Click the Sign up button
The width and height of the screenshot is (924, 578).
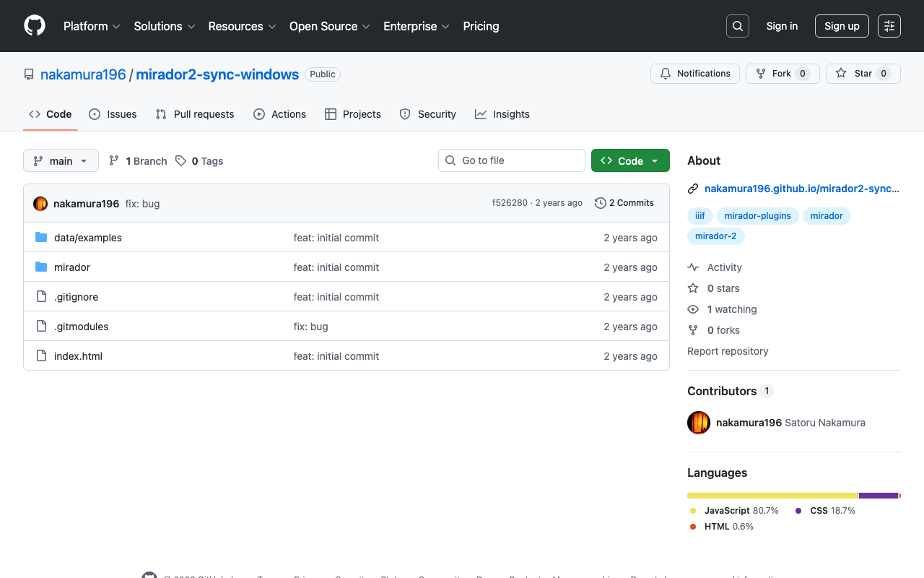[842, 26]
